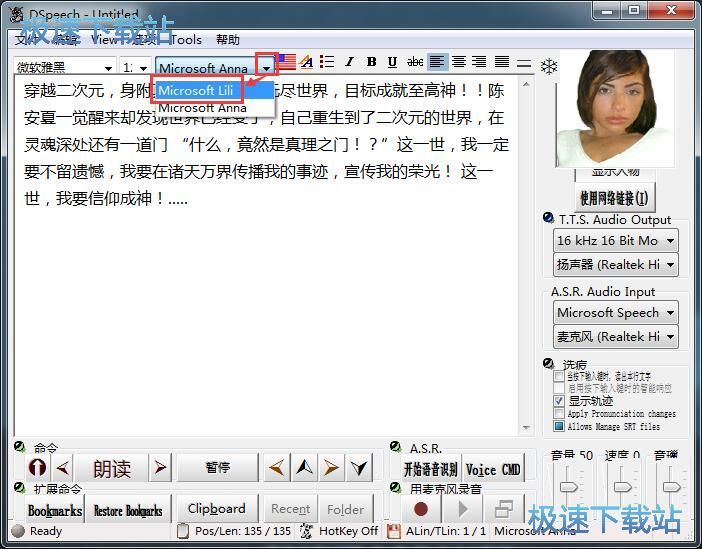Align text right
Screen dimensions: 702x549
479,62
